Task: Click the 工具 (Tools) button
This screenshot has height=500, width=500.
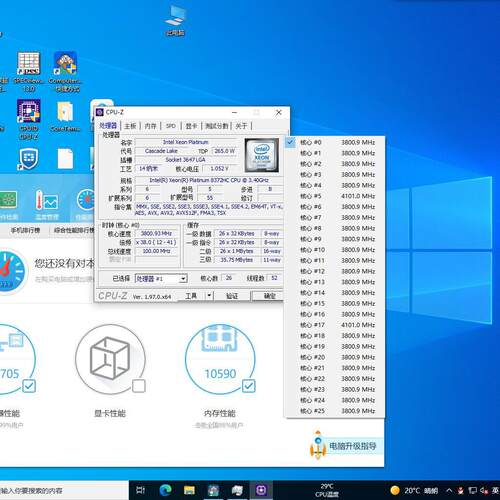Action: (x=191, y=296)
